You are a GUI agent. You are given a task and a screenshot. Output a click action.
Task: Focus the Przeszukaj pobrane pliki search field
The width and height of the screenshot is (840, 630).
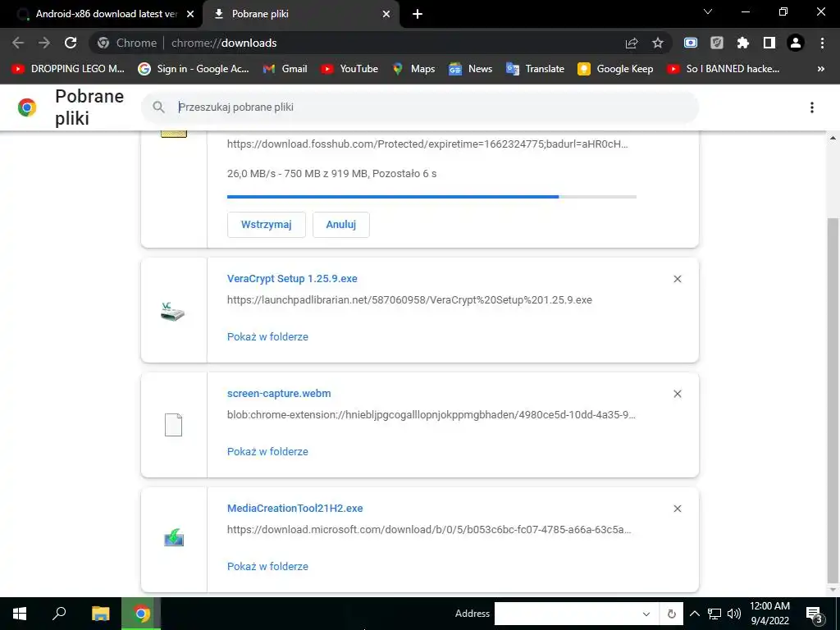click(420, 107)
